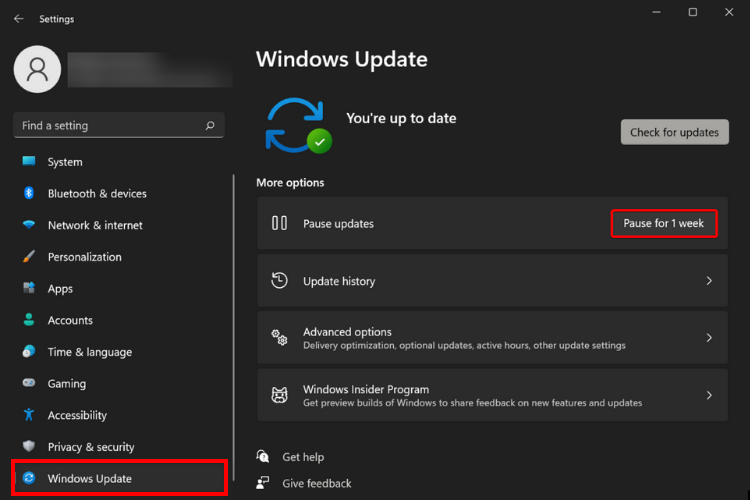
Task: Click the More options heading
Action: [290, 183]
